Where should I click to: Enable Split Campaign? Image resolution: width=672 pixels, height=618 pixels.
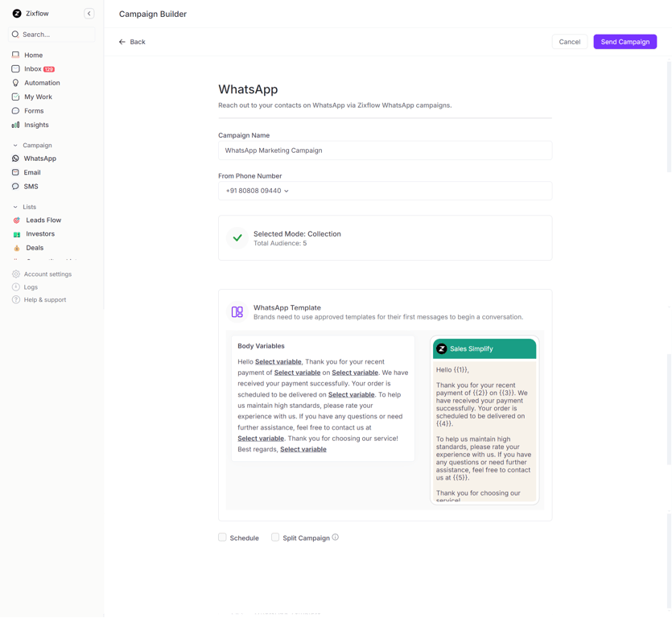click(274, 537)
